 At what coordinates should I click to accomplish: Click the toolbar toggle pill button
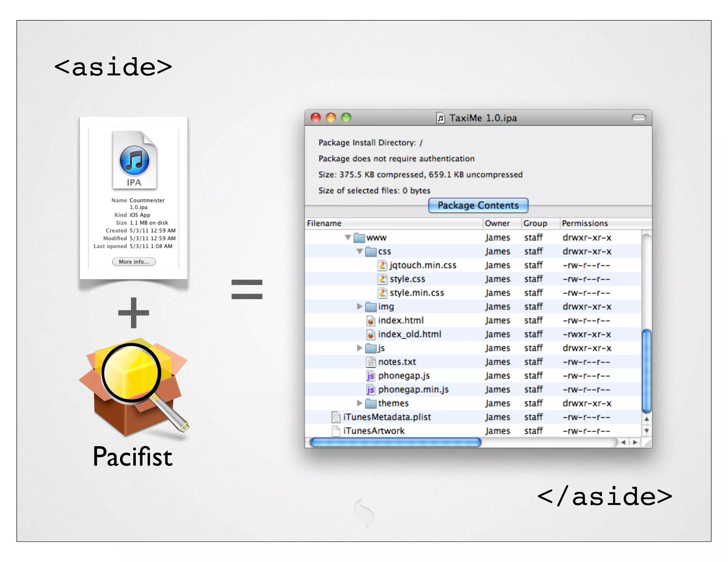pyautogui.click(x=639, y=118)
